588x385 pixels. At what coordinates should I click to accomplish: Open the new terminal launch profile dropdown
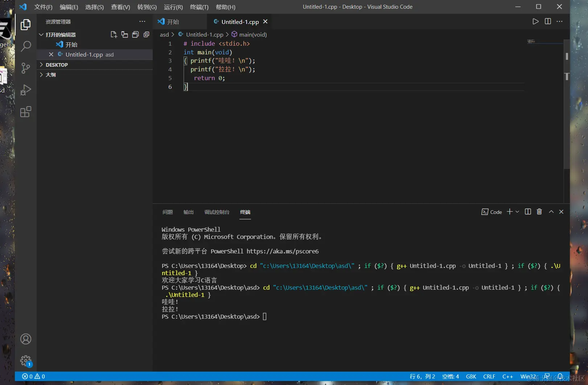pyautogui.click(x=517, y=212)
